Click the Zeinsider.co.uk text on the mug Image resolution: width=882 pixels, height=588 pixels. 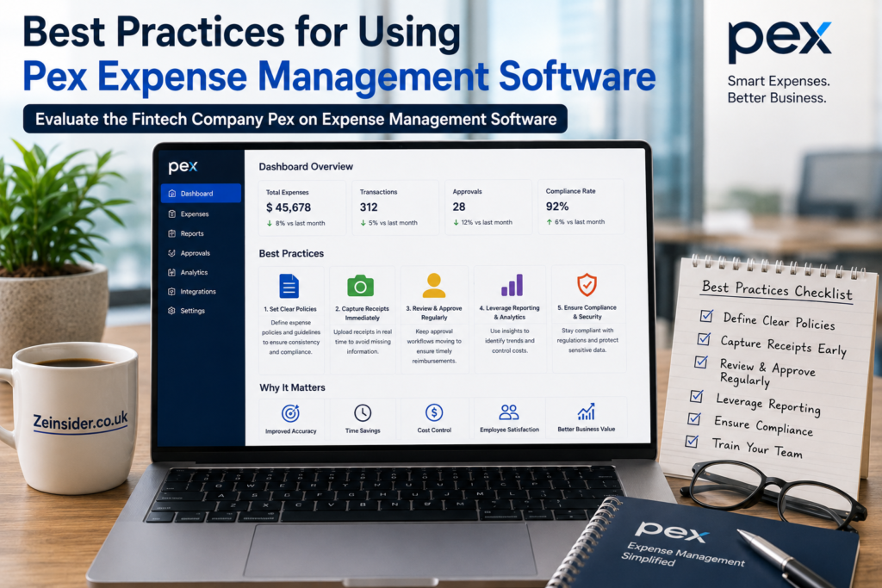pyautogui.click(x=80, y=422)
